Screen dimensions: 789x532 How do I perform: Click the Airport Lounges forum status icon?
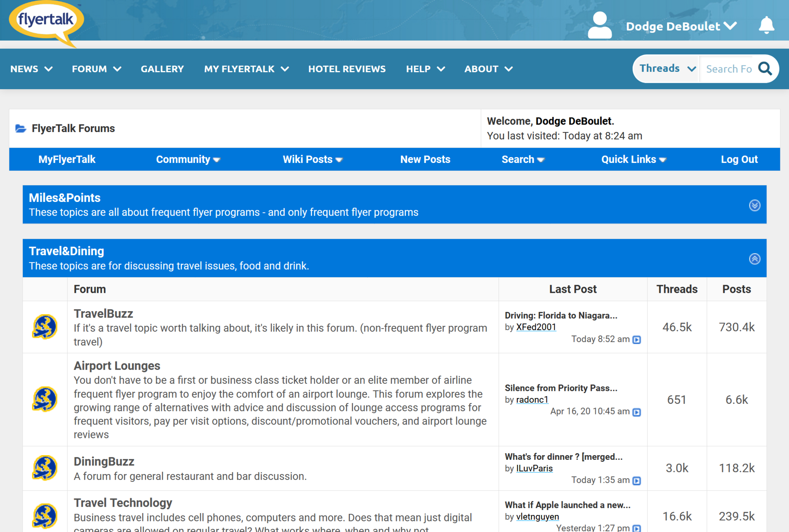(45, 399)
